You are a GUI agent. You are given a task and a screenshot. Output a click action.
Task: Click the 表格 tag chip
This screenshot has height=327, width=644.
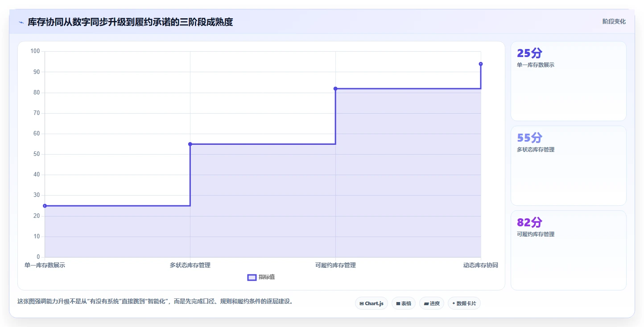(x=404, y=303)
